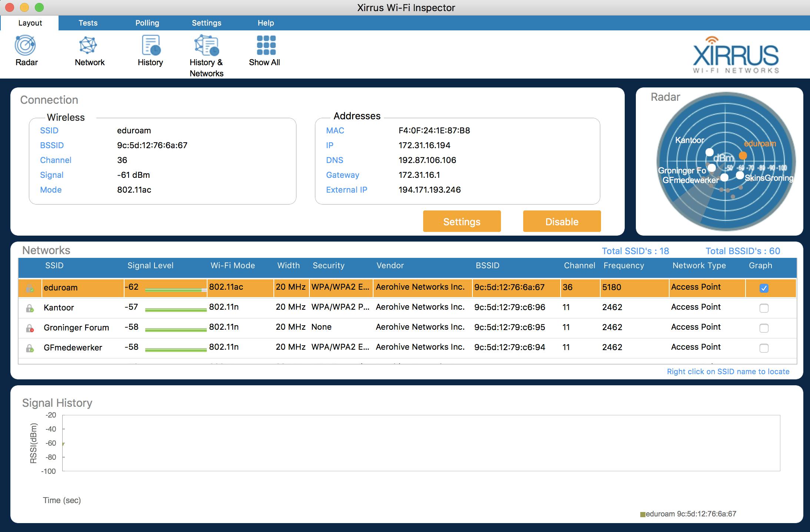
Task: Select the Network layout icon
Action: [88, 46]
